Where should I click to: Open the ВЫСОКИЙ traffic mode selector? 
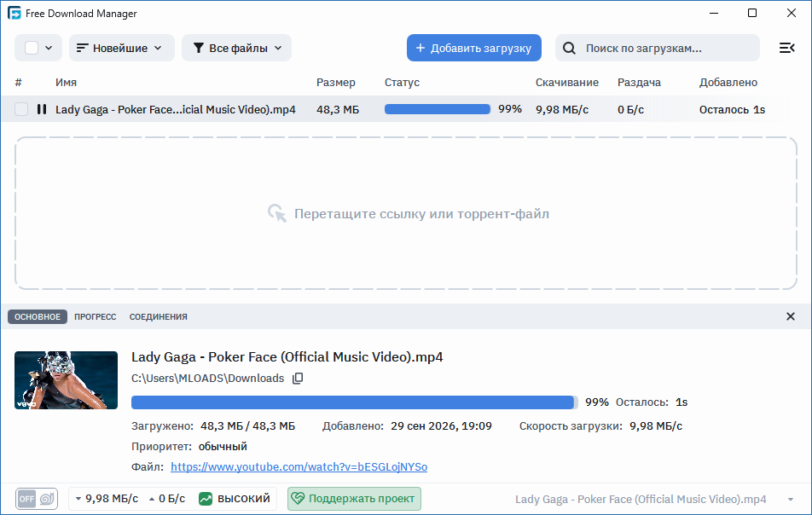pyautogui.click(x=235, y=499)
